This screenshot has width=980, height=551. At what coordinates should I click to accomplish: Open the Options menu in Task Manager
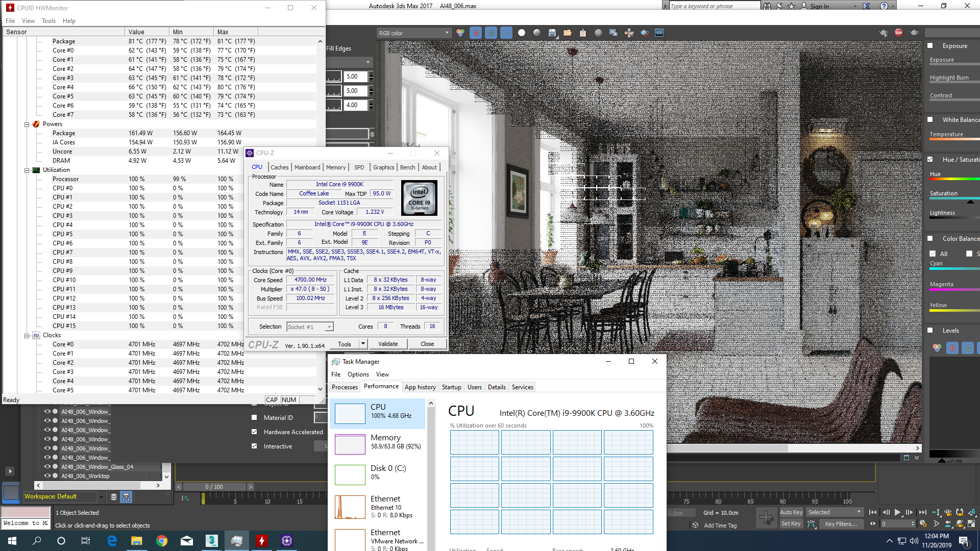point(358,374)
